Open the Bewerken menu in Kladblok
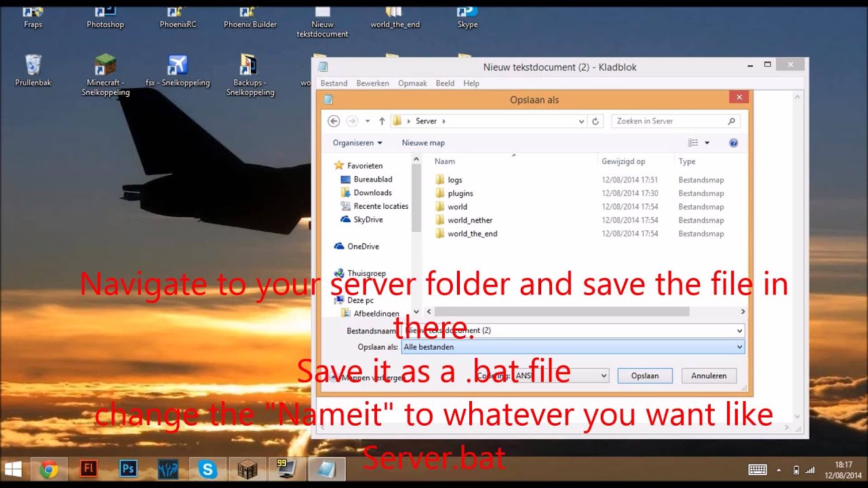This screenshot has width=868, height=488. coord(372,83)
